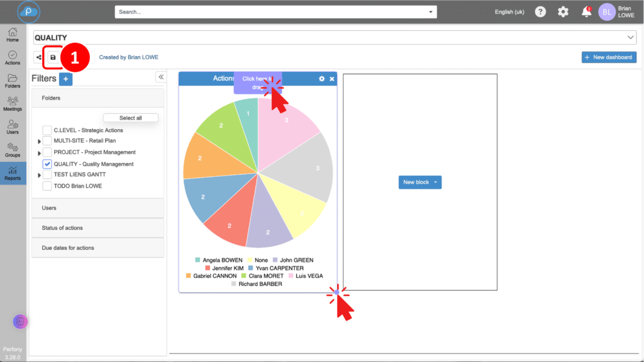This screenshot has width=644, height=362.
Task: Open the settings gear in top bar
Action: point(563,12)
